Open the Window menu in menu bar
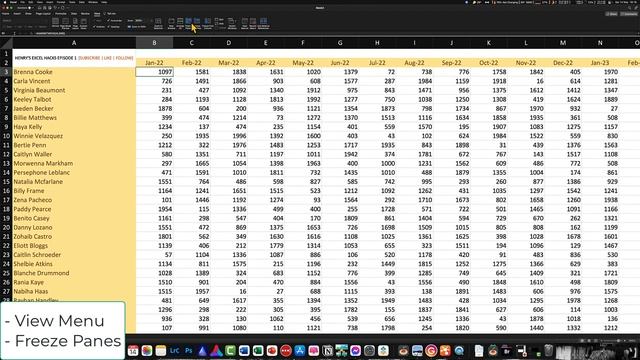 point(93,2)
